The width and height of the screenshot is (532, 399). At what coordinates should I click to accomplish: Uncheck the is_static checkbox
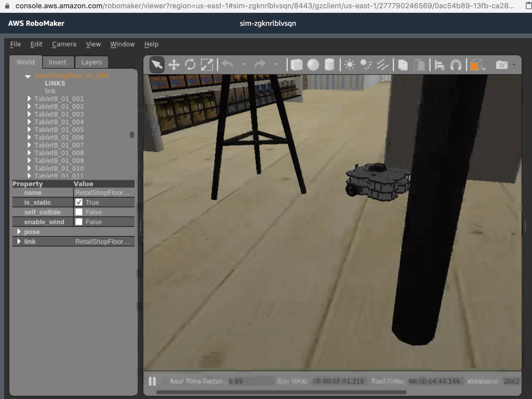click(78, 202)
